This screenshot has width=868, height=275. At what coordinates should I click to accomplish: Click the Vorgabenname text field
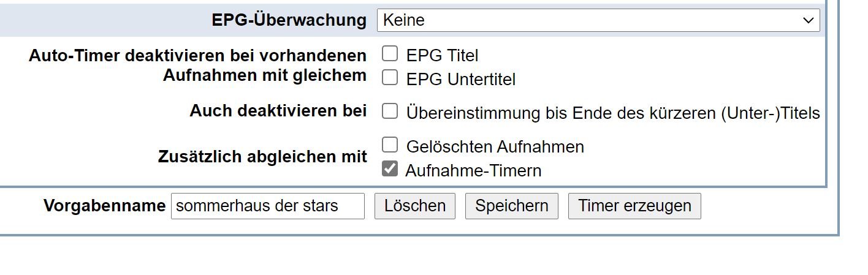(267, 206)
